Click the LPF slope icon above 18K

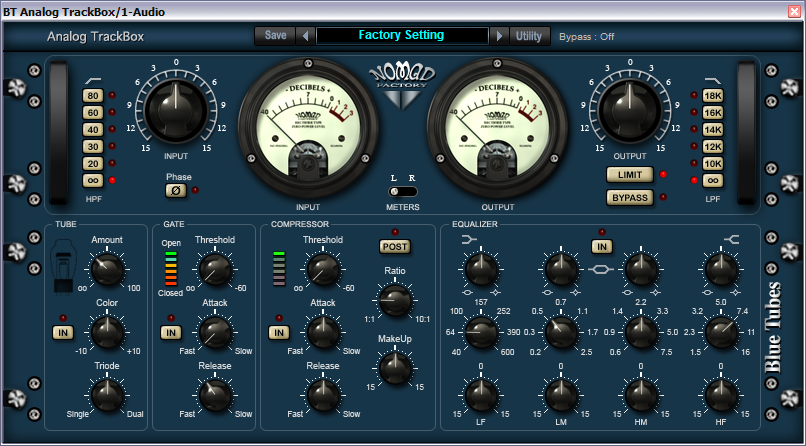[712, 82]
